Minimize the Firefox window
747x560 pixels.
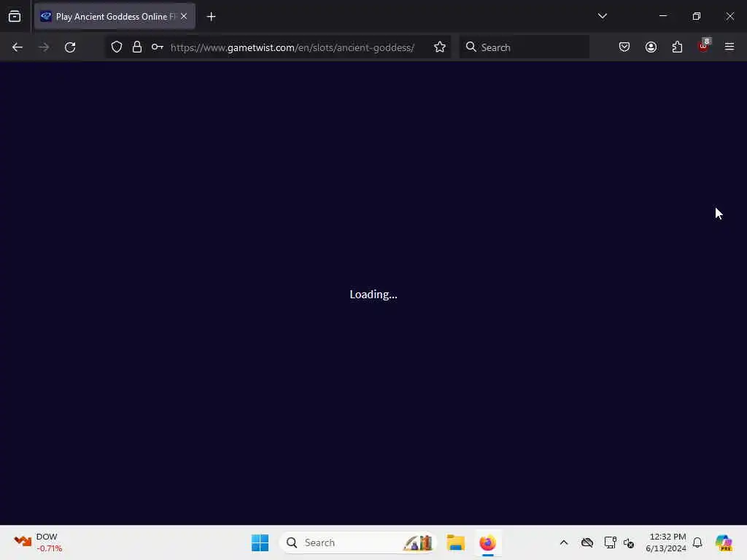pos(663,16)
